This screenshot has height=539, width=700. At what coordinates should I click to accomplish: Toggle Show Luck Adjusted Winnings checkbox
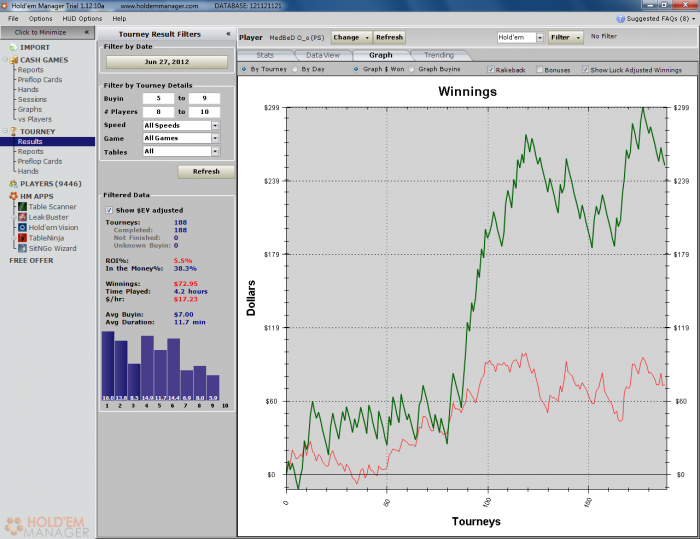click(585, 70)
